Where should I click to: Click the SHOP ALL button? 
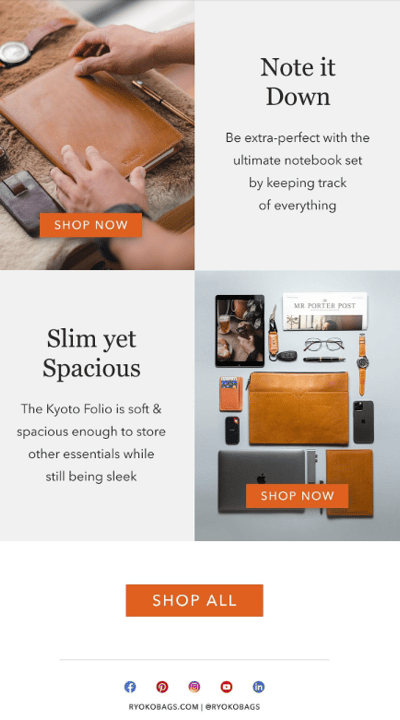pyautogui.click(x=194, y=600)
